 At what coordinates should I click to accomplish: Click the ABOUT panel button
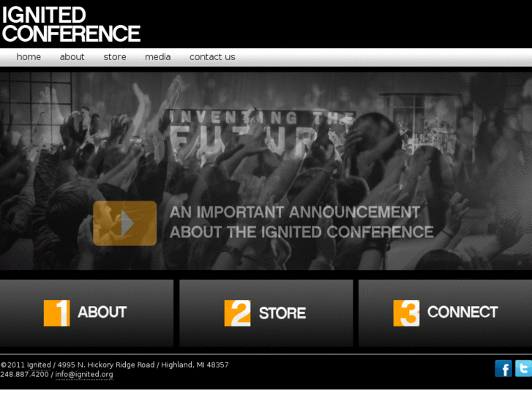point(86,313)
